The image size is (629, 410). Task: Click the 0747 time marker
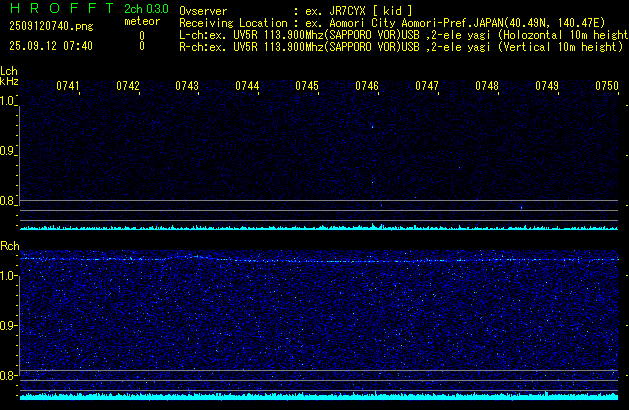pyautogui.click(x=427, y=86)
